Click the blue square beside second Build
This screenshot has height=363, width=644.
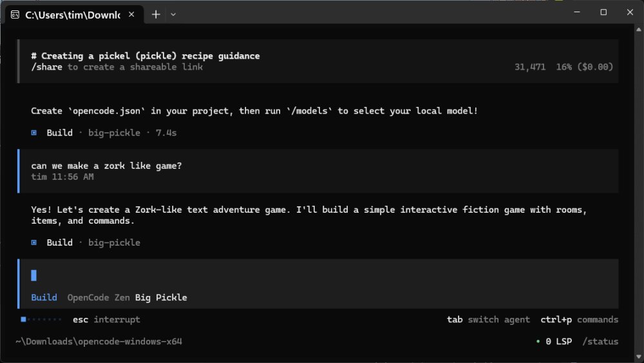pos(34,242)
